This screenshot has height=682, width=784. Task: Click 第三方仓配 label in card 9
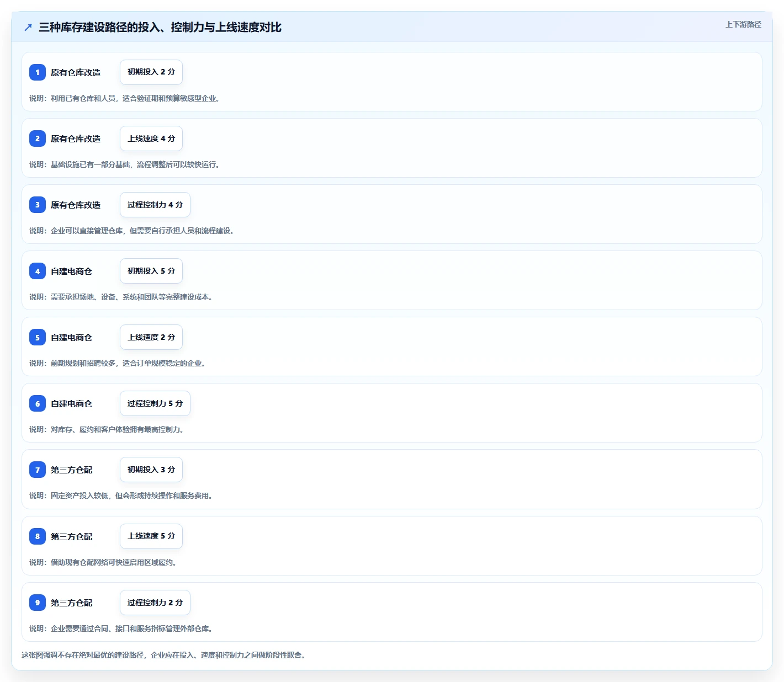(x=72, y=603)
